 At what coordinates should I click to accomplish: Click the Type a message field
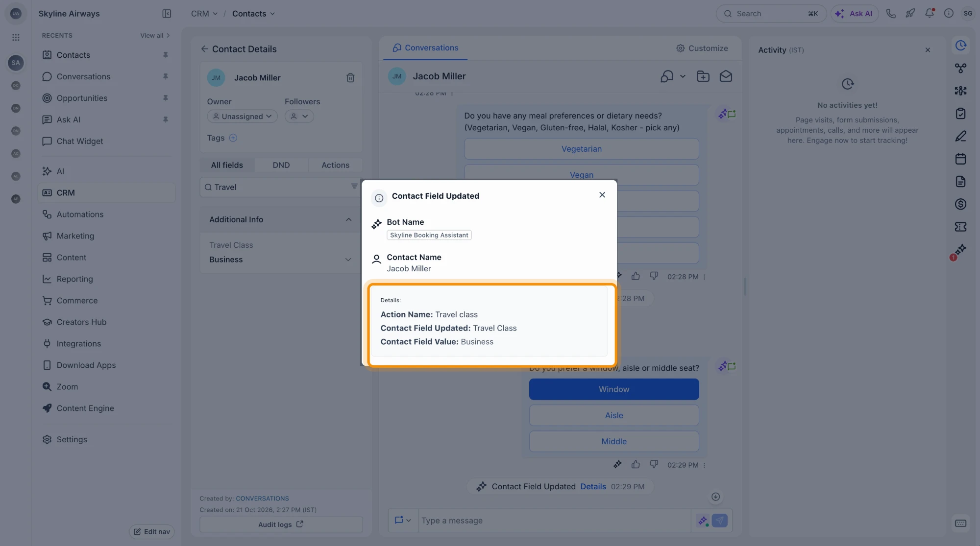pos(554,521)
